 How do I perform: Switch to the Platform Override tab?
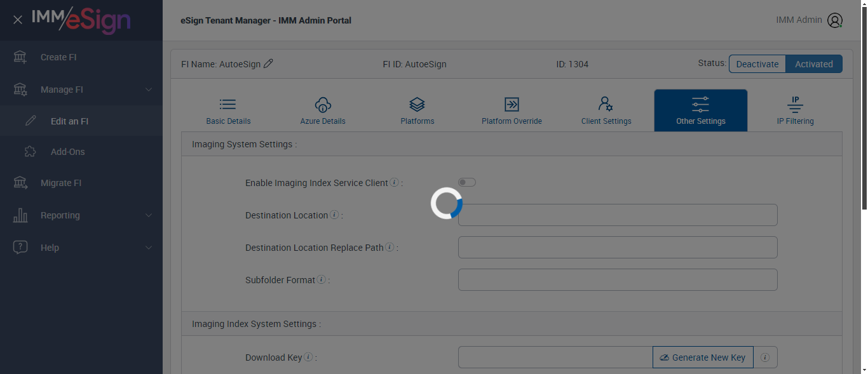512,110
